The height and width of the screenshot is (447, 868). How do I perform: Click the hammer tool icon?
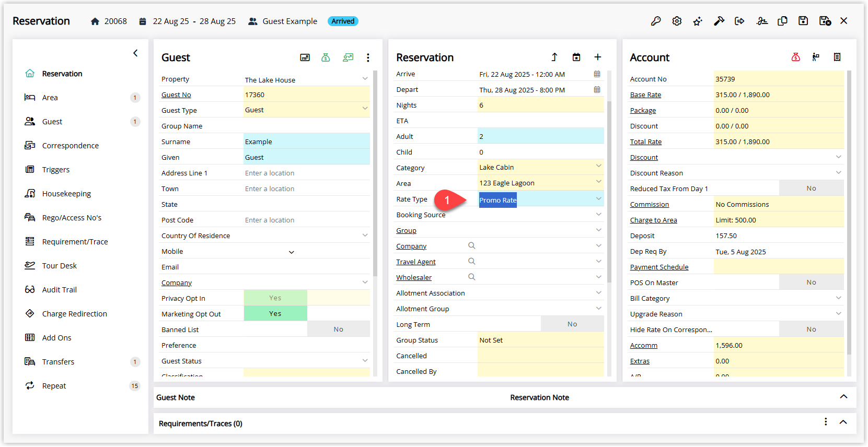pos(719,21)
